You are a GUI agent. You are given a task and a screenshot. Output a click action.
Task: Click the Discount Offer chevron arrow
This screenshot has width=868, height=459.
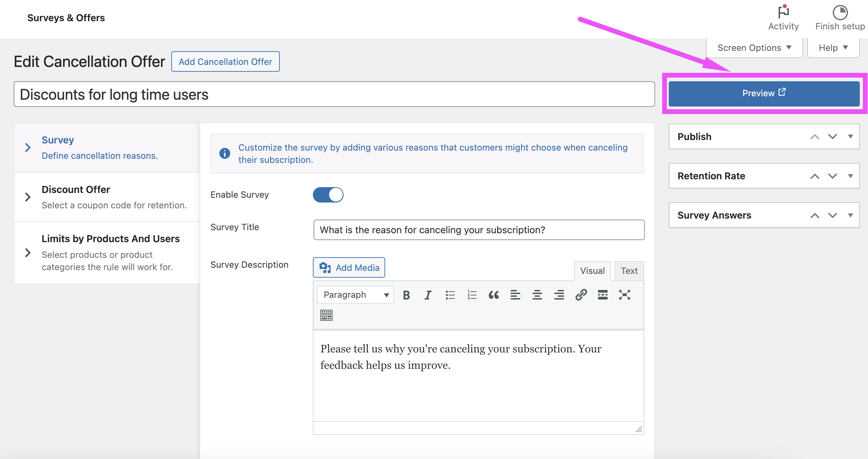(28, 197)
